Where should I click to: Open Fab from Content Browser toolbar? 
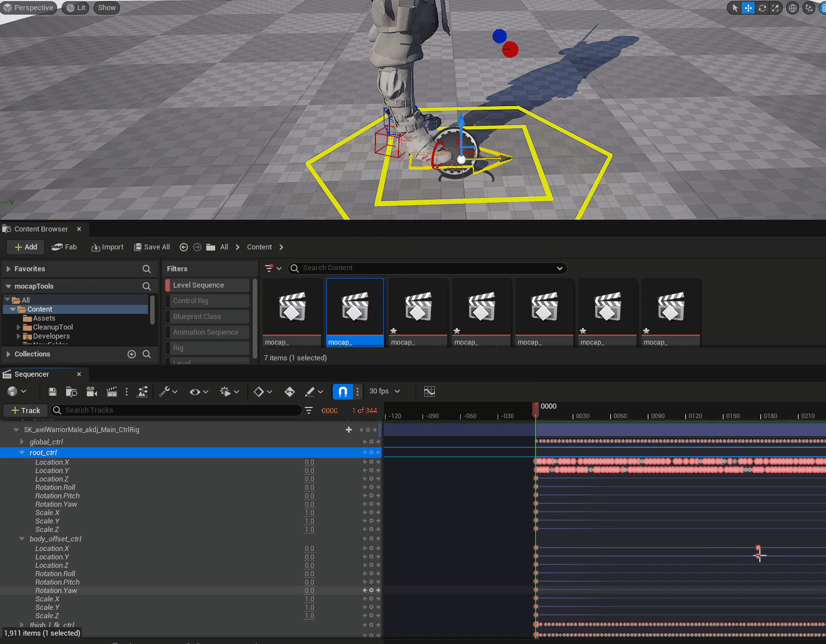tap(64, 247)
